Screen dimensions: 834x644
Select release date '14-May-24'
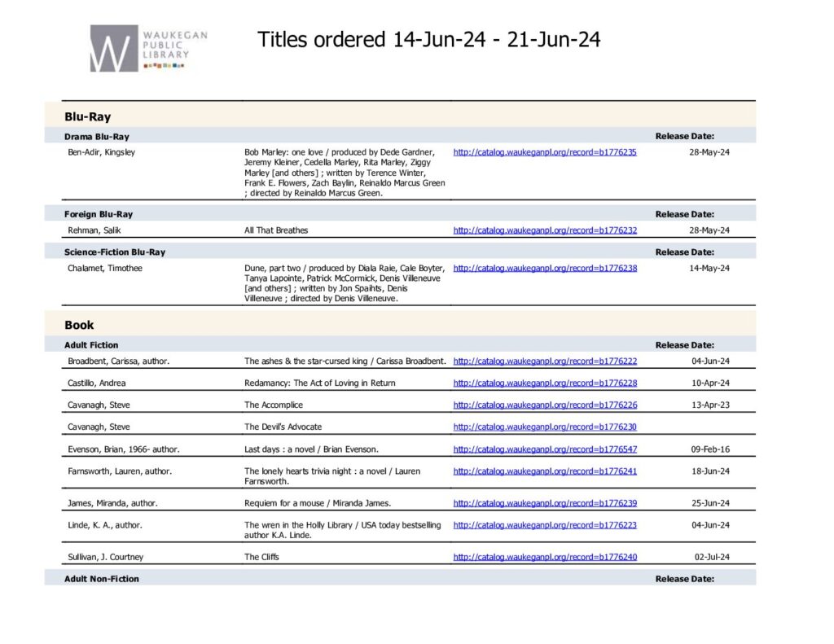(x=709, y=268)
